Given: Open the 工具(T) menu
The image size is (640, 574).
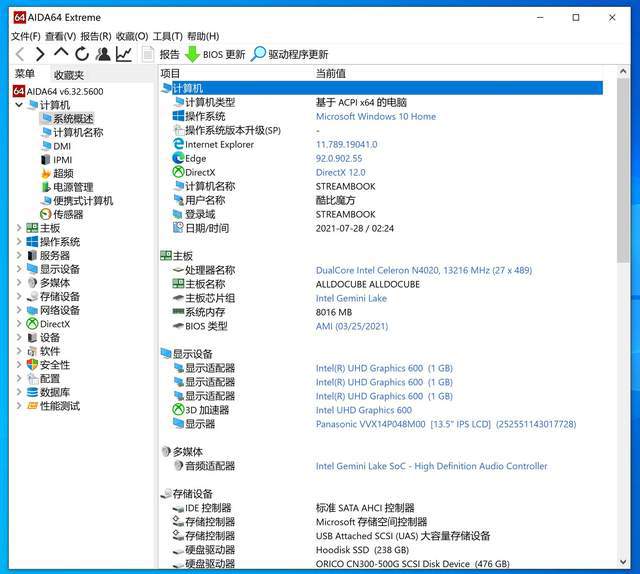Looking at the screenshot, I should click(166, 36).
